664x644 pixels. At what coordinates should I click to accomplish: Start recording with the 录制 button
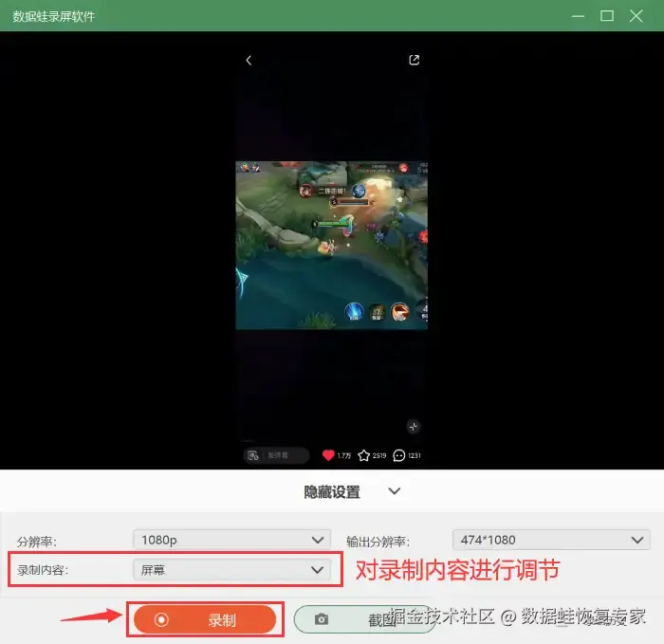[205, 619]
